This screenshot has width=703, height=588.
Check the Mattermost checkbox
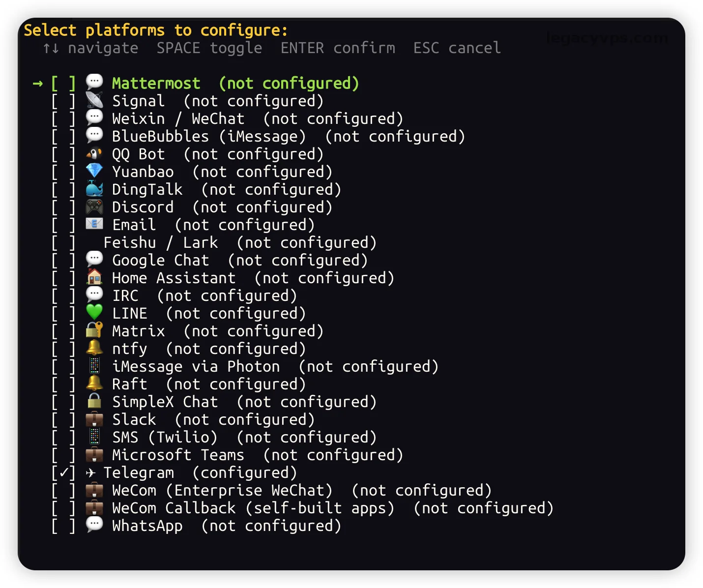[x=64, y=84]
